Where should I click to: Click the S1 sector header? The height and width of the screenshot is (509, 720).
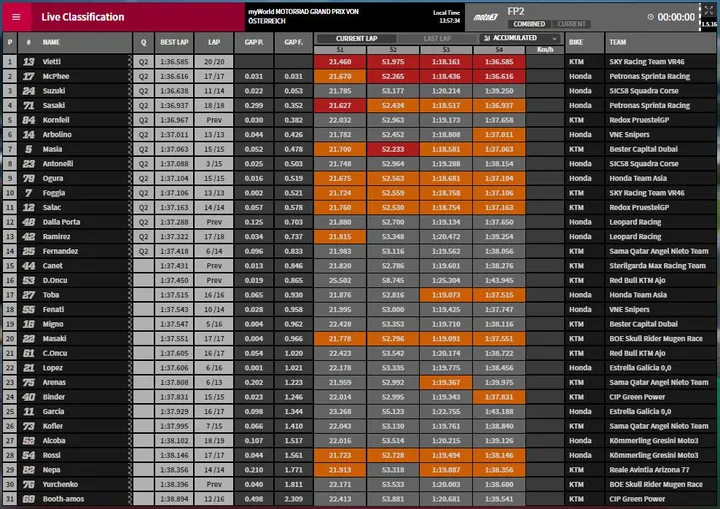pyautogui.click(x=340, y=50)
